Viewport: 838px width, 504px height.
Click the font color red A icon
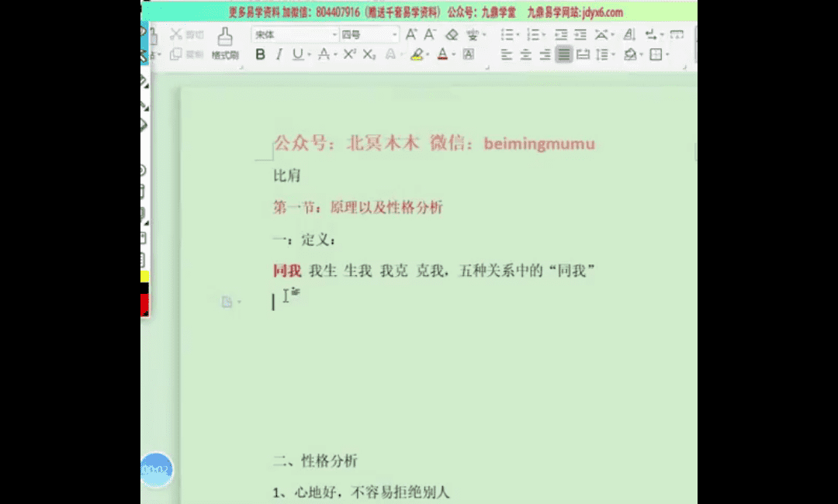click(x=442, y=54)
